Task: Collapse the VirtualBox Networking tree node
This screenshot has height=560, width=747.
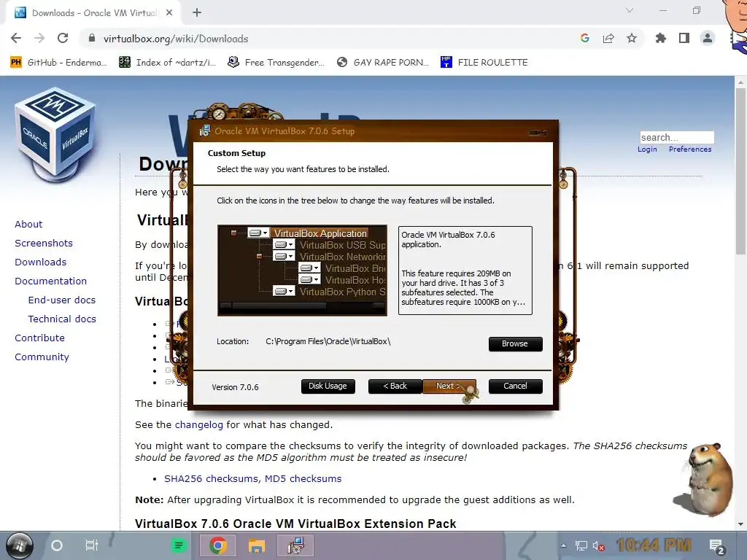Action: tap(259, 257)
